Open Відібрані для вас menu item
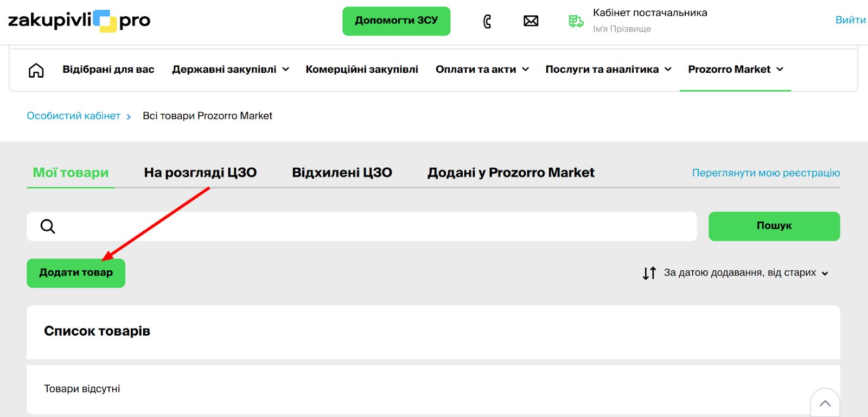 click(x=108, y=69)
